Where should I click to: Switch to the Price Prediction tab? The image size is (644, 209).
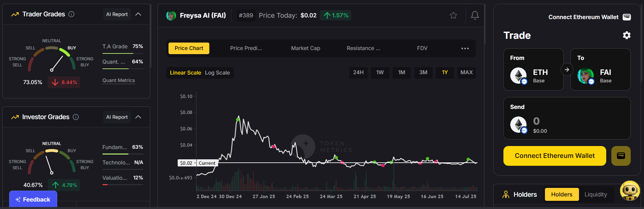coord(246,48)
